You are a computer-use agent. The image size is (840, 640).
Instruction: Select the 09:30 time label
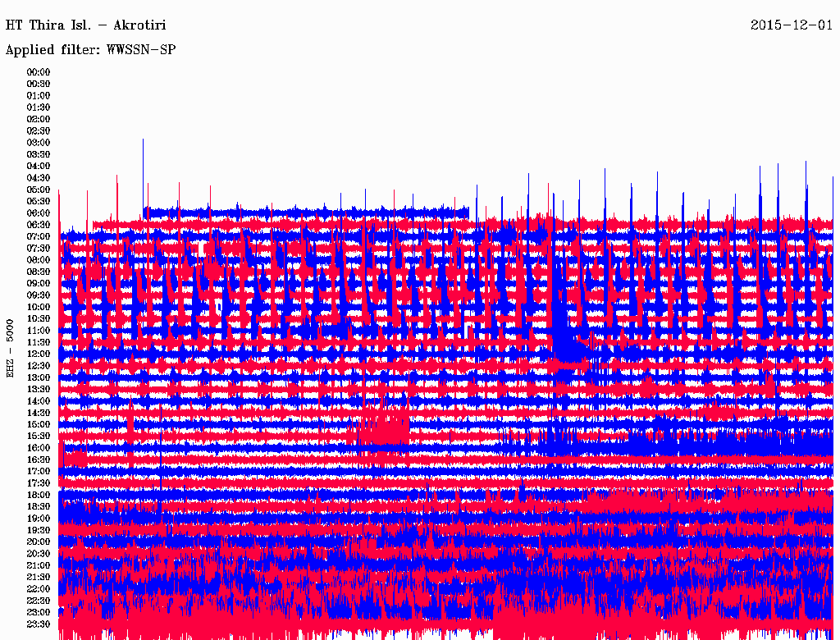[39, 295]
